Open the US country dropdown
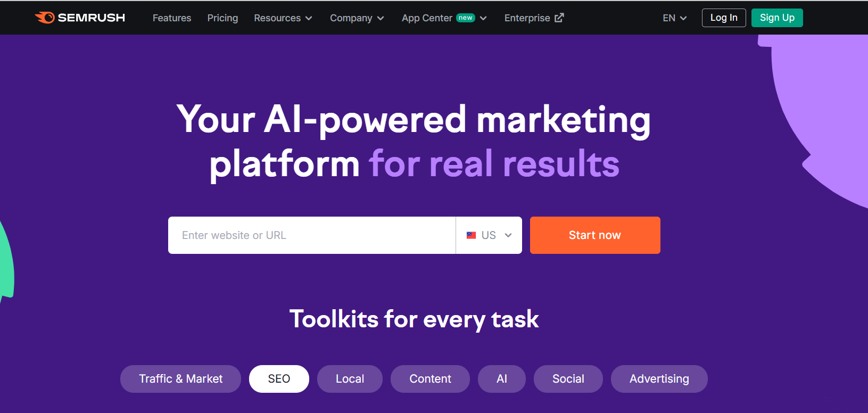868x413 pixels. pyautogui.click(x=489, y=235)
